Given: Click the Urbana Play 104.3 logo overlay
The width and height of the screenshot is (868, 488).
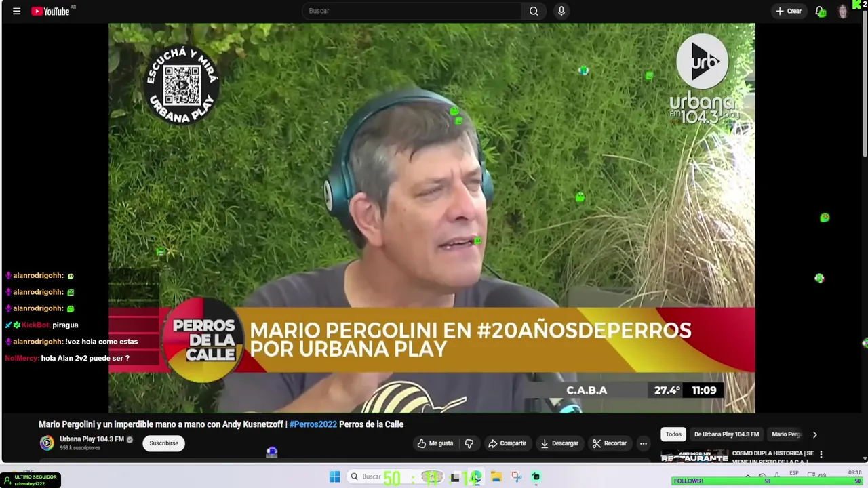Looking at the screenshot, I should [704, 79].
